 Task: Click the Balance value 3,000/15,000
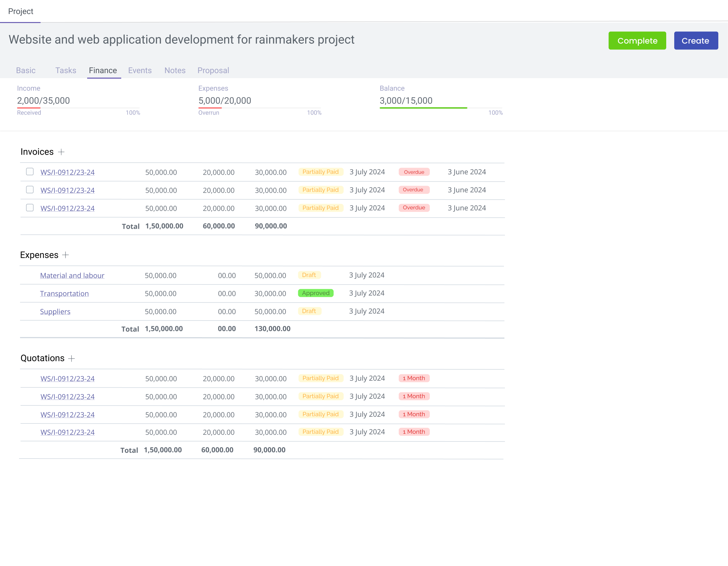406,101
